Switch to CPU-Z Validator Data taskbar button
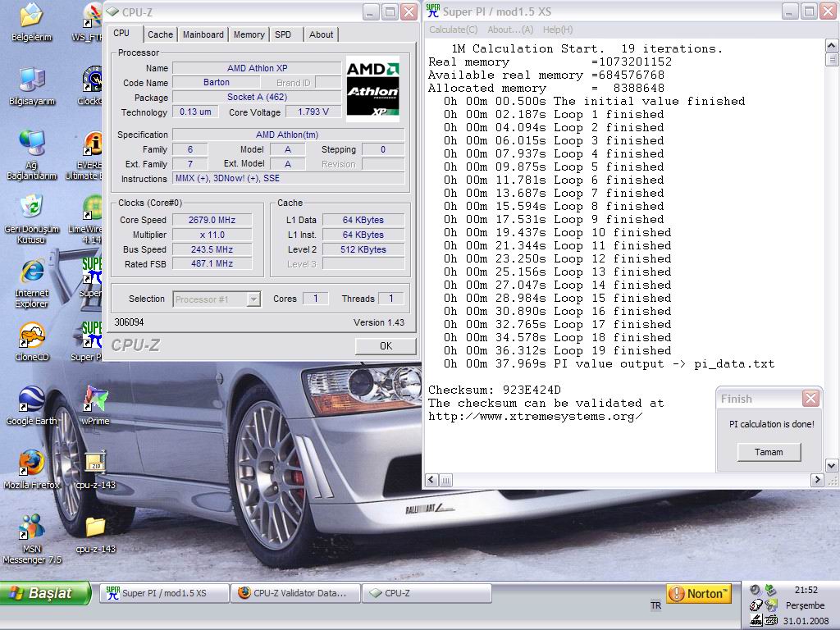 click(x=295, y=593)
